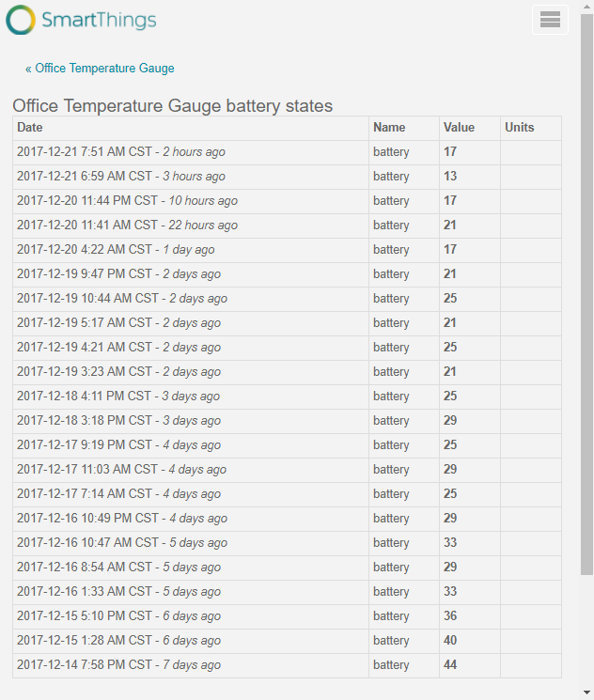Click the date 2017-12-19 4:21 AM CST

[85, 348]
